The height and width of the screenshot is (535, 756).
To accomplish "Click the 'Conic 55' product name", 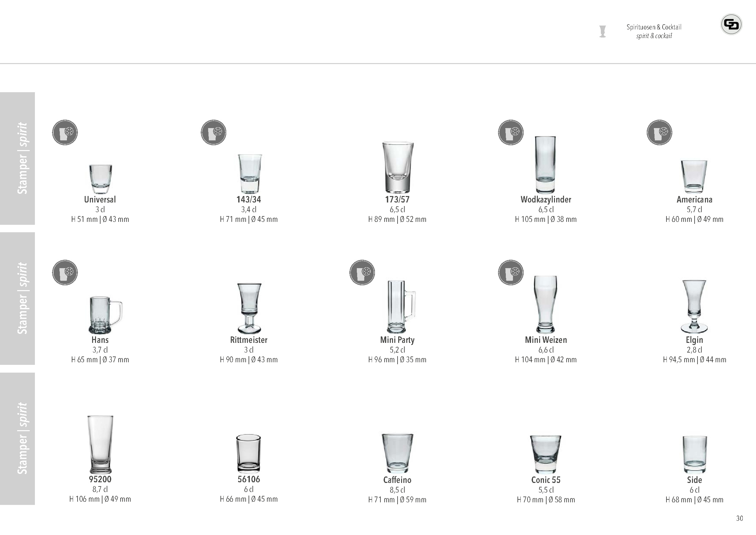I will pyautogui.click(x=546, y=480).
